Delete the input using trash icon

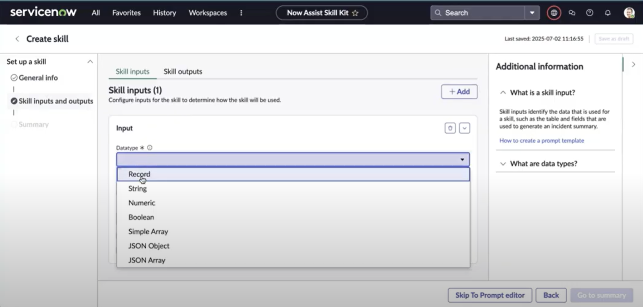point(450,128)
